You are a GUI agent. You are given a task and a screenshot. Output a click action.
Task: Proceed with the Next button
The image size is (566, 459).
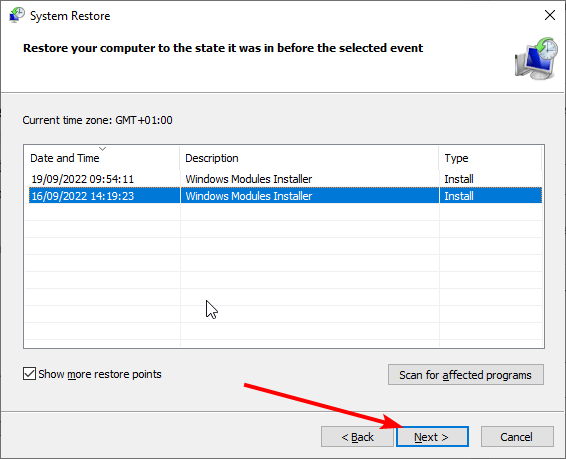point(432,437)
